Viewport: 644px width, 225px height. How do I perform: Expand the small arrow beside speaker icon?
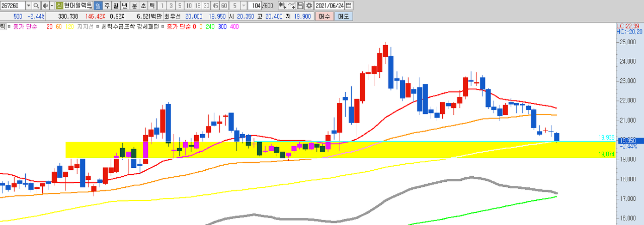(52, 6)
